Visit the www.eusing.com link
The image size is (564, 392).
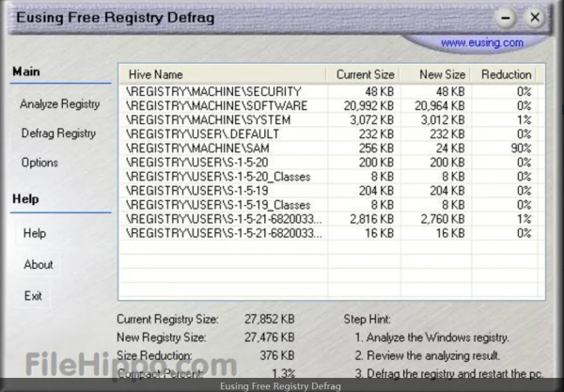coord(482,43)
